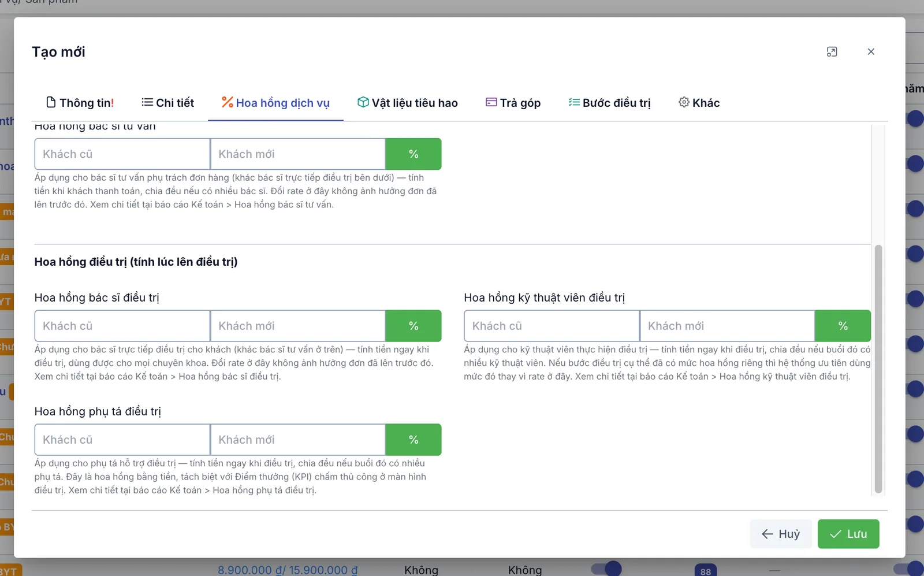Viewport: 924px width, 576px height.
Task: Toggle % unit for bác sĩ điều trị commission
Action: coord(413,326)
